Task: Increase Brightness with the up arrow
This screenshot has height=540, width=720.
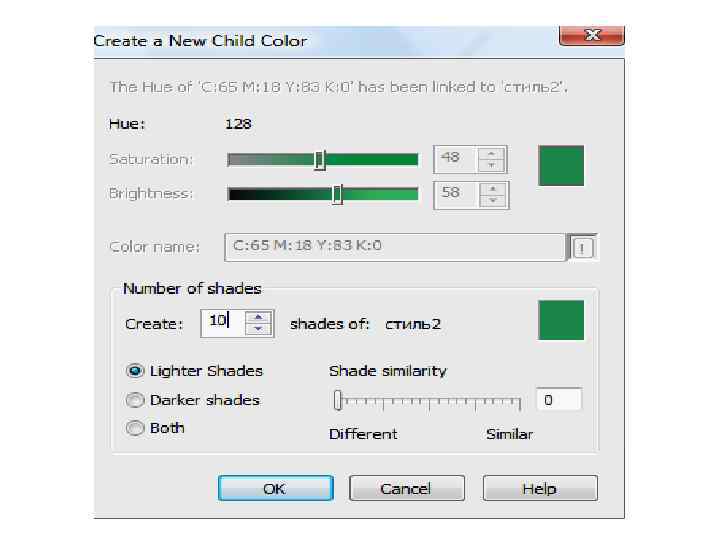Action: 491,188
